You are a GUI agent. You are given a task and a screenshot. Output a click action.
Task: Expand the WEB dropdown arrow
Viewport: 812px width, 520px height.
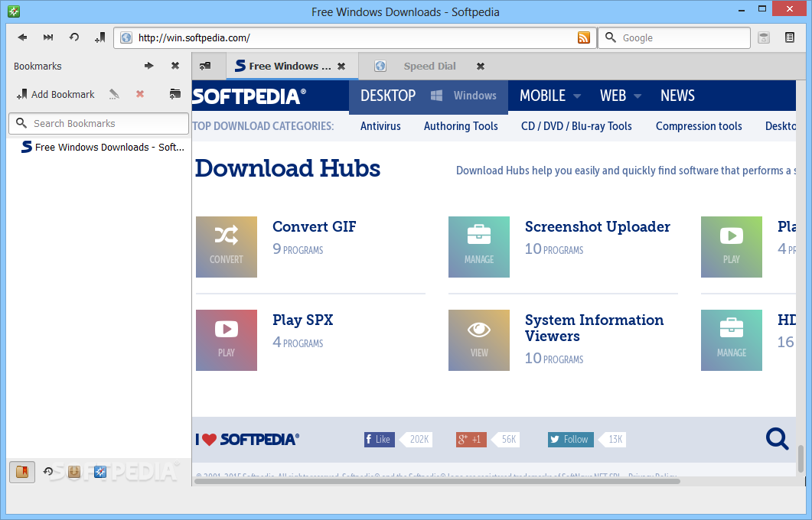638,96
